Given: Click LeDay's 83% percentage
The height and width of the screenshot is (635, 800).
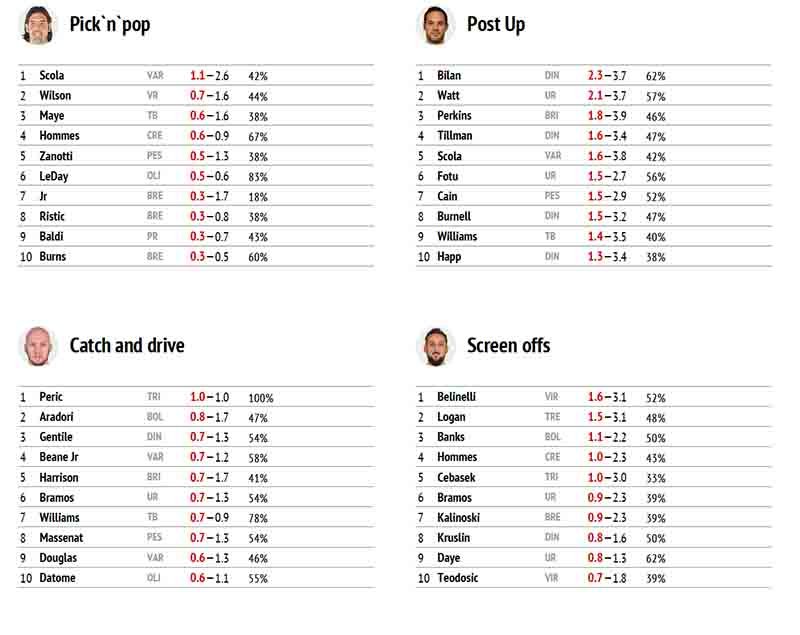Looking at the screenshot, I should (258, 177).
